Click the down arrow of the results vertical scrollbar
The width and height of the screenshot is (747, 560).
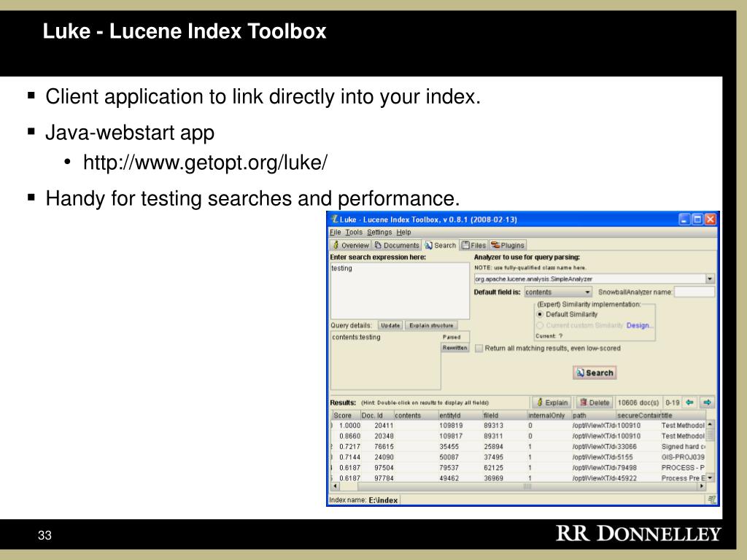click(x=710, y=478)
